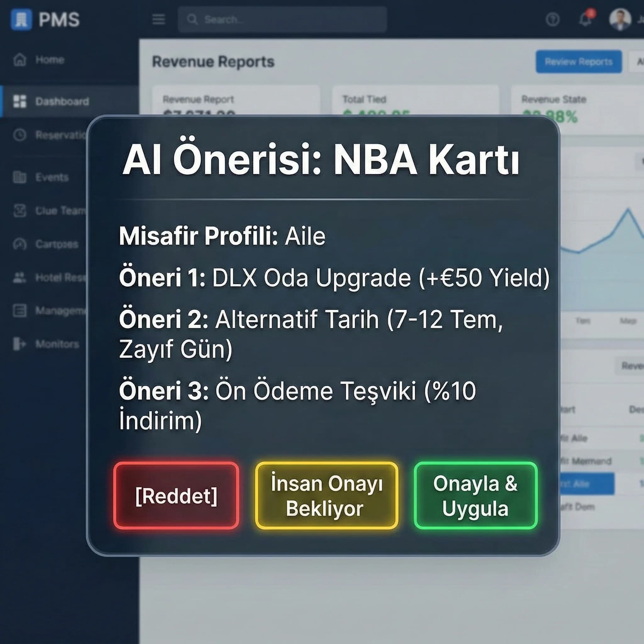Open the user profile avatar

(620, 19)
